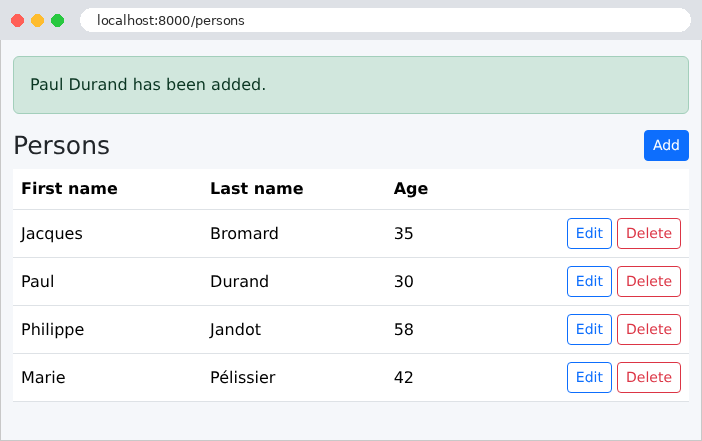Delete Marie Pélissier's record
Screen dimensions: 702x441
[x=649, y=377]
